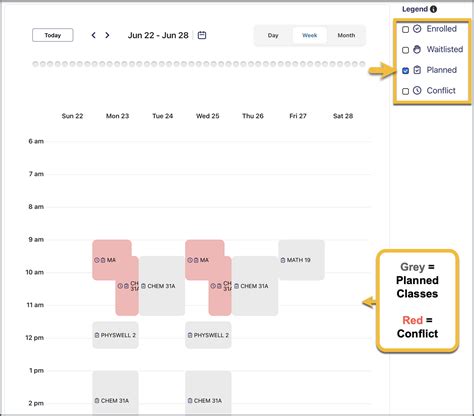
Task: Click clipboard icon on Tuesday CHEM 31A block
Action: [143, 286]
